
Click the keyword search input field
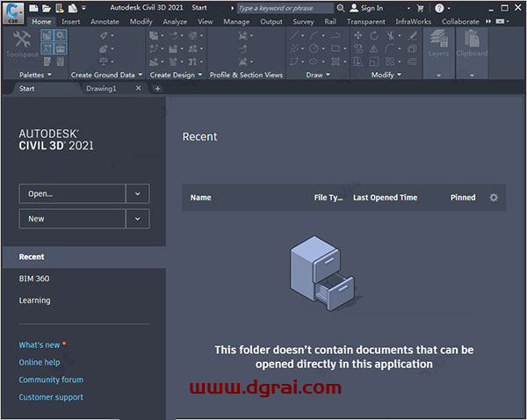coord(284,8)
